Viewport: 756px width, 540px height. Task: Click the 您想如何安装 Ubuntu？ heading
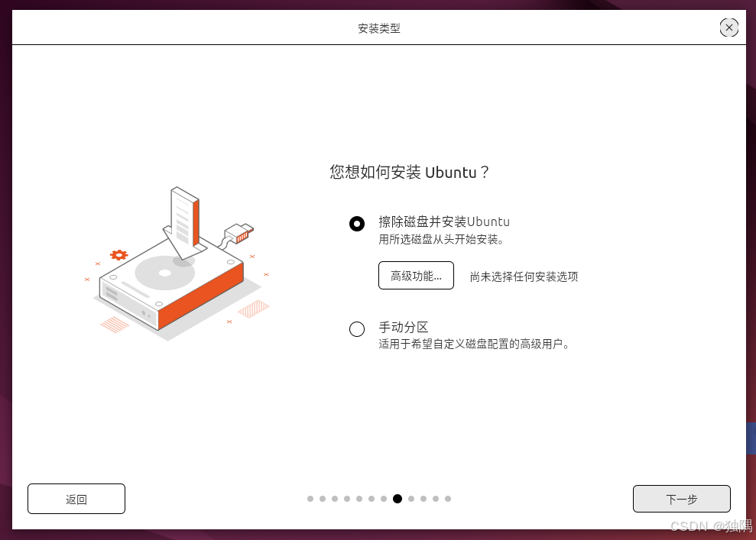(409, 172)
